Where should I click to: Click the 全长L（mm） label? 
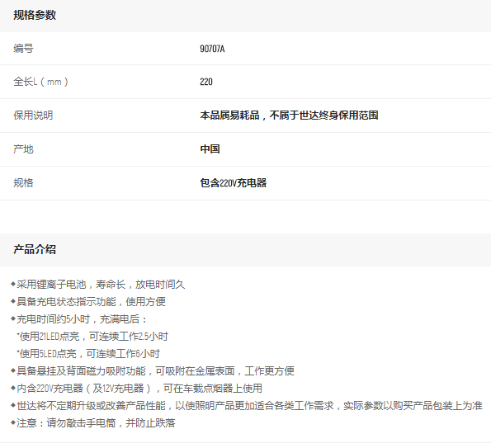[x=40, y=82]
